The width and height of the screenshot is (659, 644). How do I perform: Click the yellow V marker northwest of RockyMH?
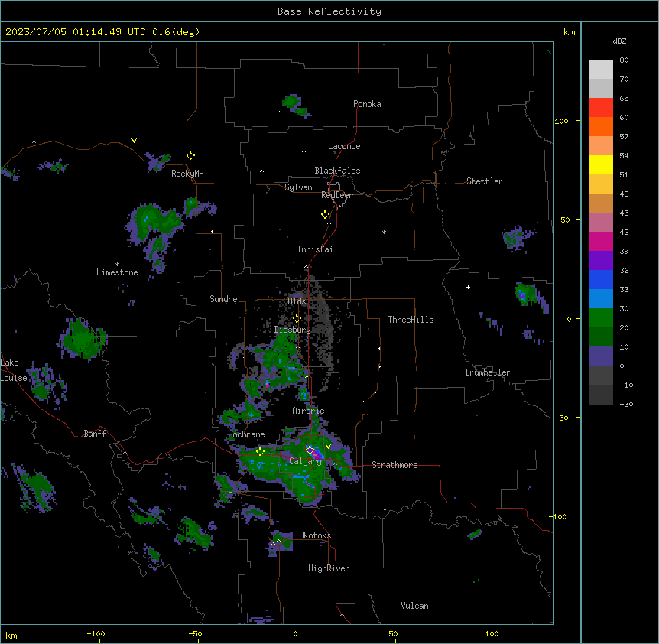[x=134, y=141]
